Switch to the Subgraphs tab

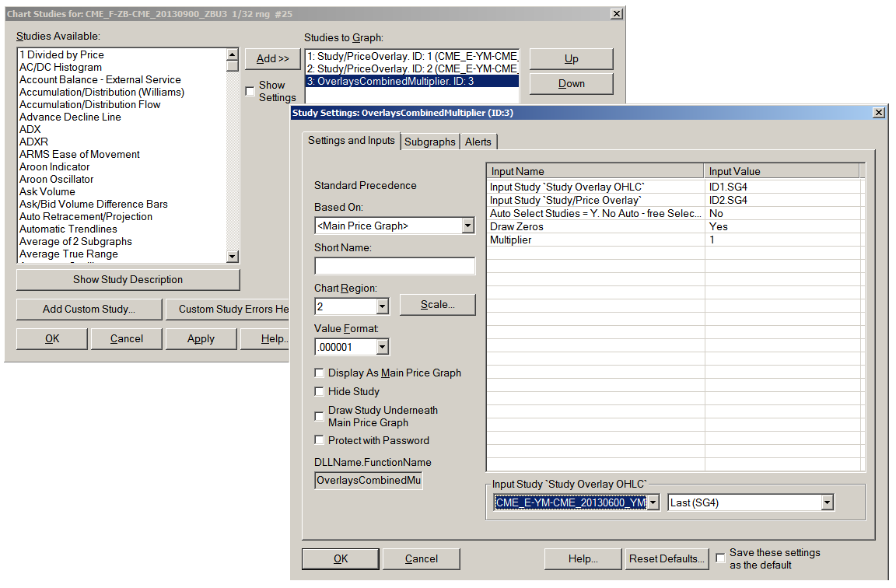[429, 142]
